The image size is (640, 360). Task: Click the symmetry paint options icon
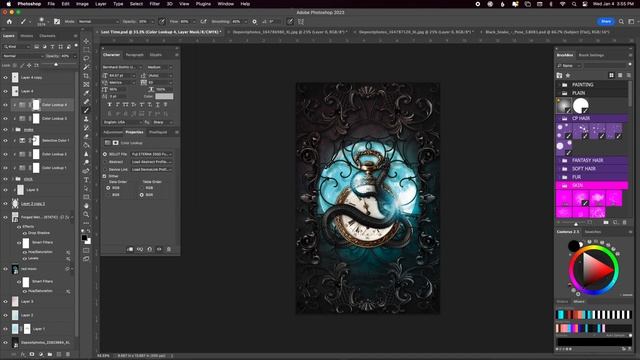(x=301, y=21)
